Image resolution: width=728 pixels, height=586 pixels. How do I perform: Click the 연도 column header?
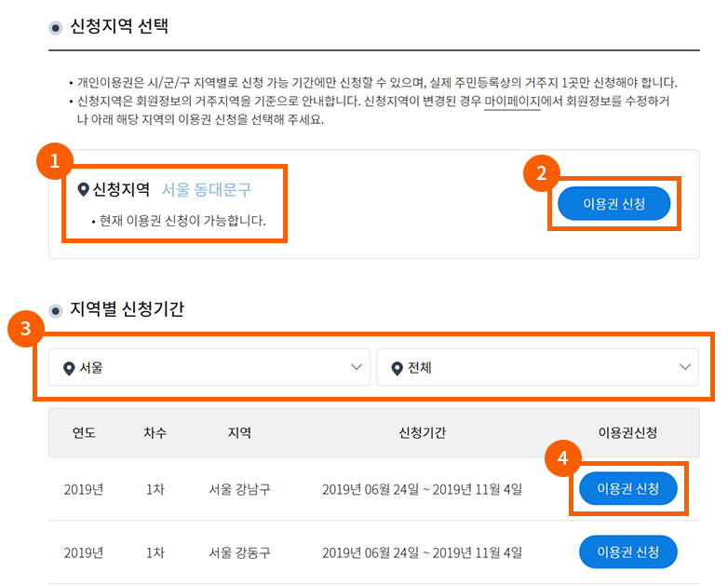(84, 432)
